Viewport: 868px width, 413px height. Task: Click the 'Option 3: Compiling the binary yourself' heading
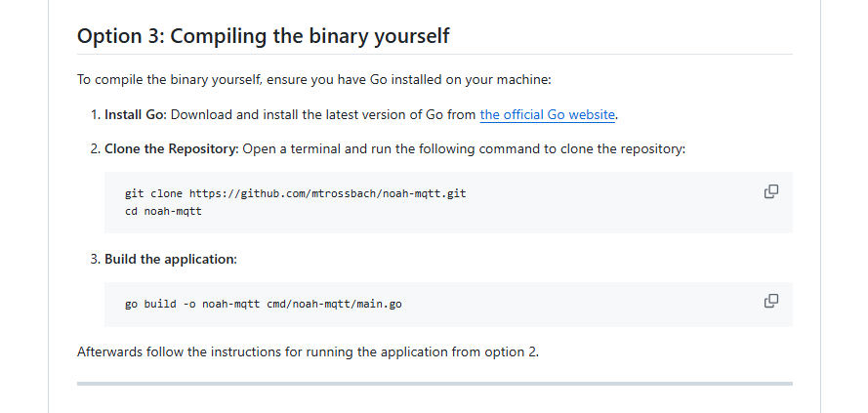point(263,36)
